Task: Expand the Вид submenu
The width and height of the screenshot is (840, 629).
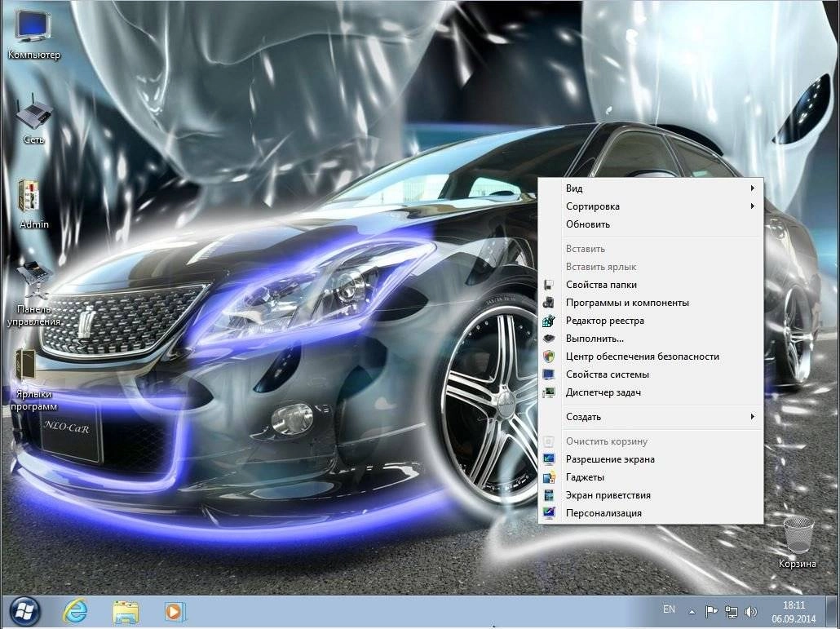Action: (x=650, y=188)
